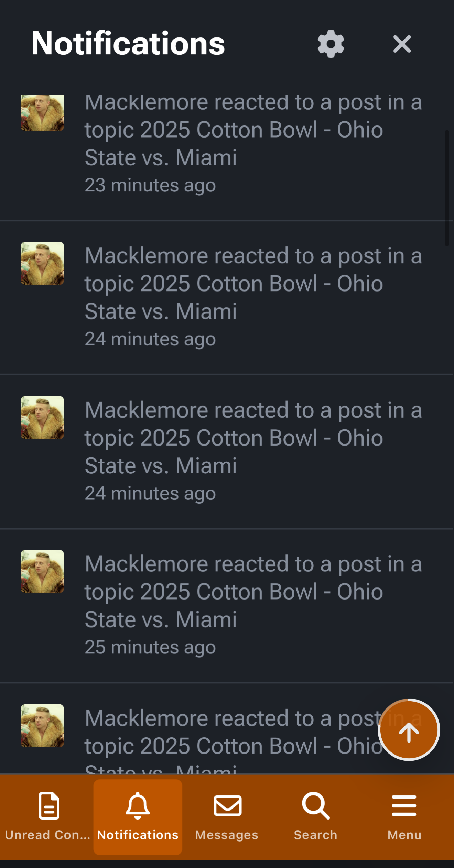Screen dimensions: 454x868
Task: Select the Unread Con... tab label
Action: coord(47,835)
